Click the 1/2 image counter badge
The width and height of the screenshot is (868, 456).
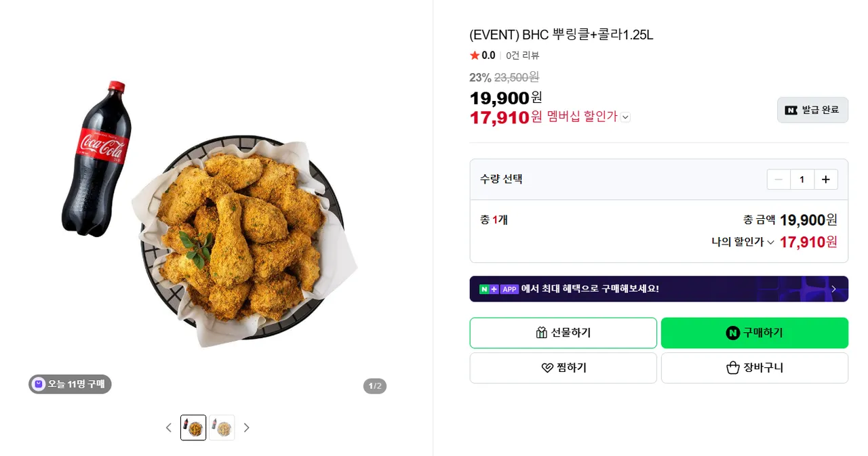pyautogui.click(x=374, y=386)
